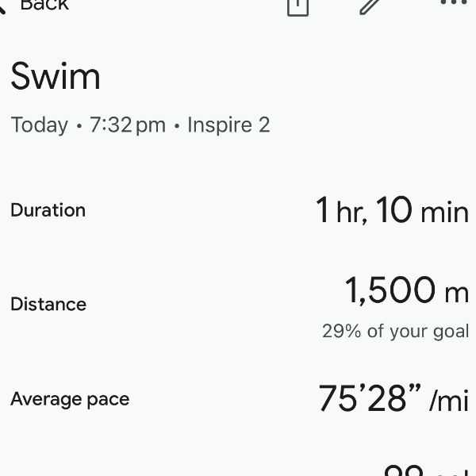476x476 pixels.
Task: Open the three-dot more options menu
Action: tap(453, 3)
